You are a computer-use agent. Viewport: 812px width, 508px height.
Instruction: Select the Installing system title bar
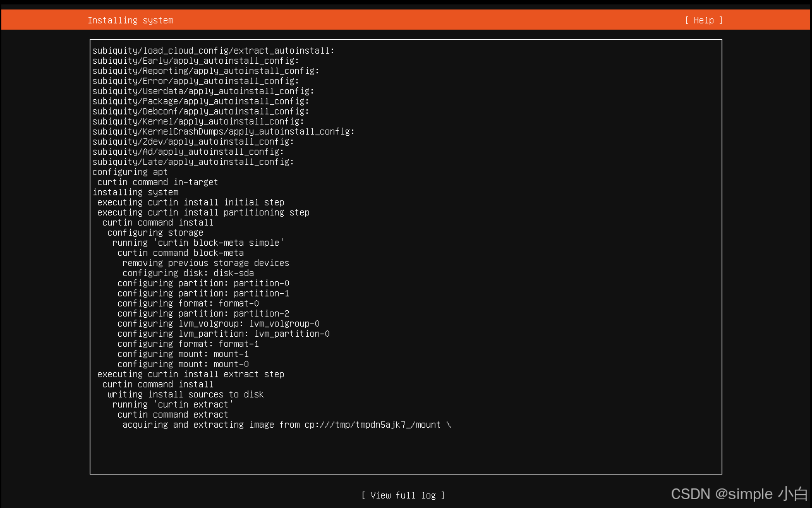130,20
